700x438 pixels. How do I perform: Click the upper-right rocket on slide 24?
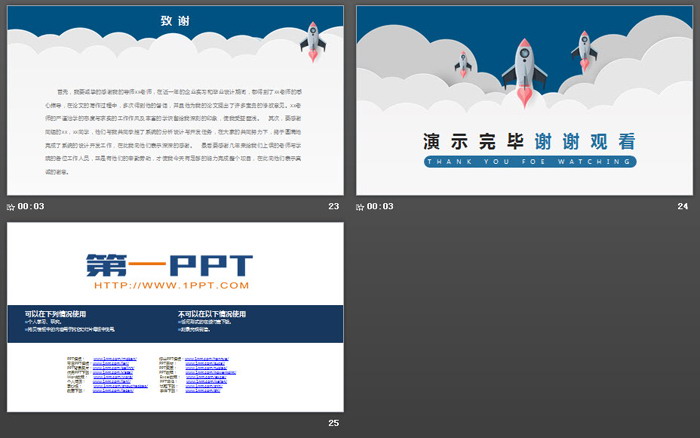click(584, 51)
